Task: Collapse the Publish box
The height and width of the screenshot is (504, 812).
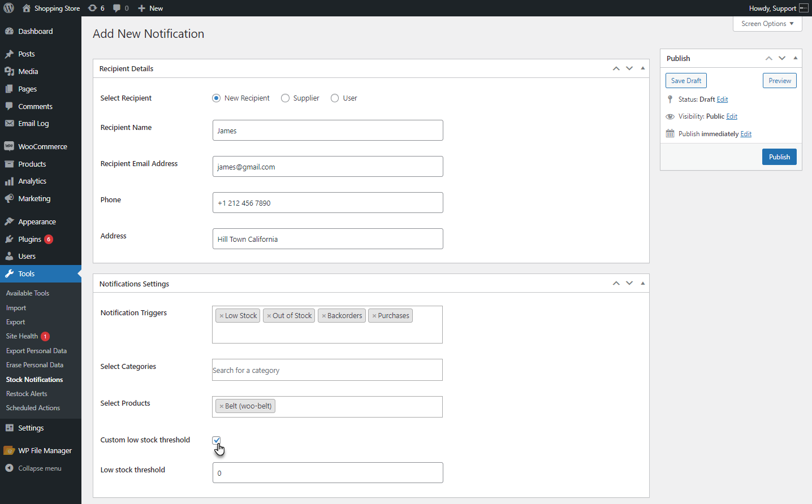Action: (796, 58)
